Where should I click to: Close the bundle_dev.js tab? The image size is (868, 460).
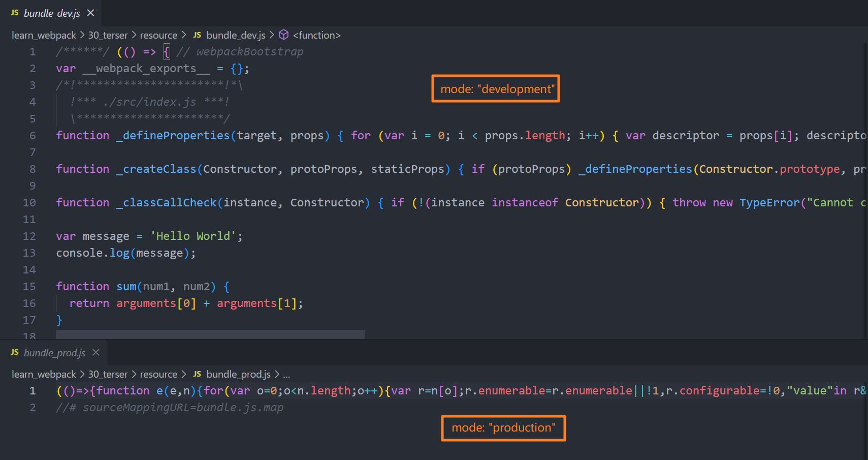click(90, 13)
